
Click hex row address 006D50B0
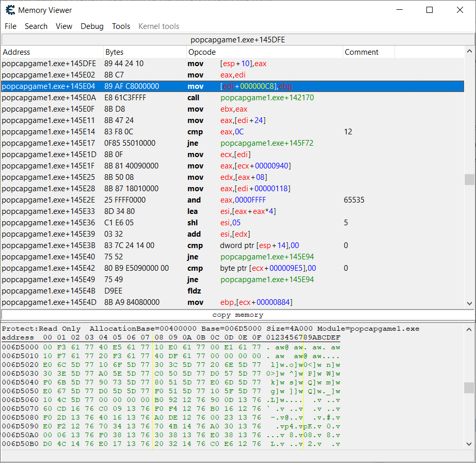pyautogui.click(x=20, y=444)
